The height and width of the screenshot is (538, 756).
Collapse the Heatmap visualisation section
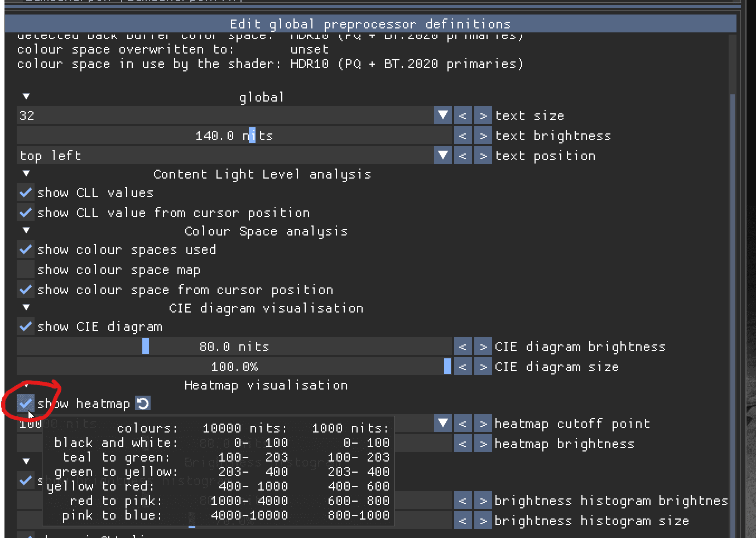[x=26, y=385]
